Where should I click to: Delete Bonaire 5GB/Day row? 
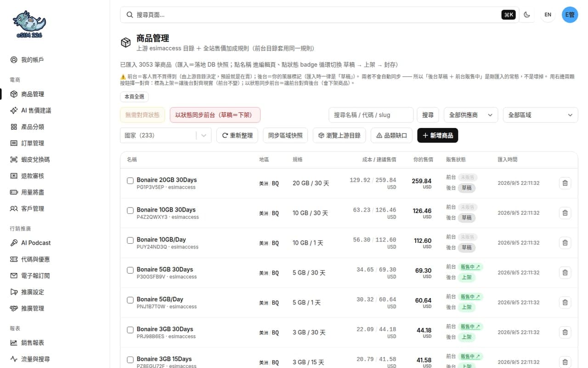(x=565, y=303)
